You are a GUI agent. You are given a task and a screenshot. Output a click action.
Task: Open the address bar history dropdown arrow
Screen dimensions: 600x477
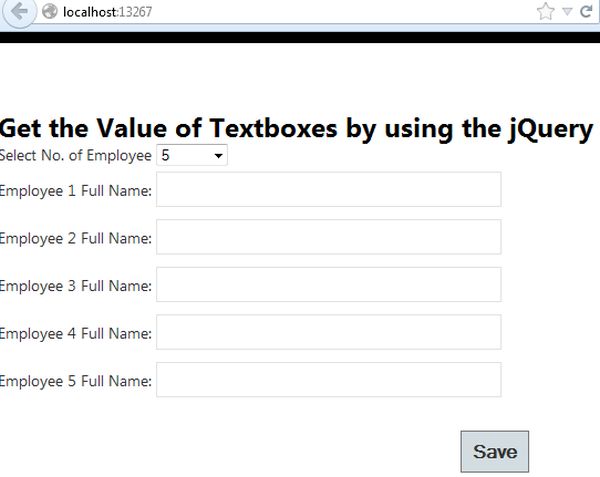pos(567,12)
